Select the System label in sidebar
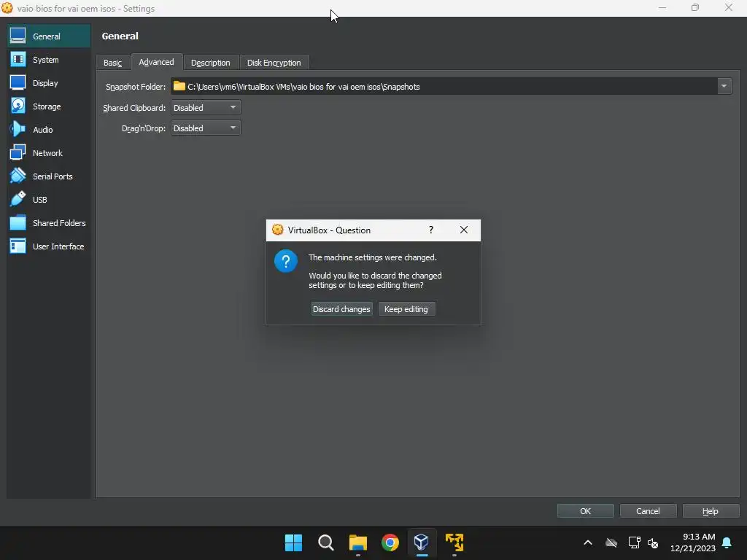 [x=46, y=60]
